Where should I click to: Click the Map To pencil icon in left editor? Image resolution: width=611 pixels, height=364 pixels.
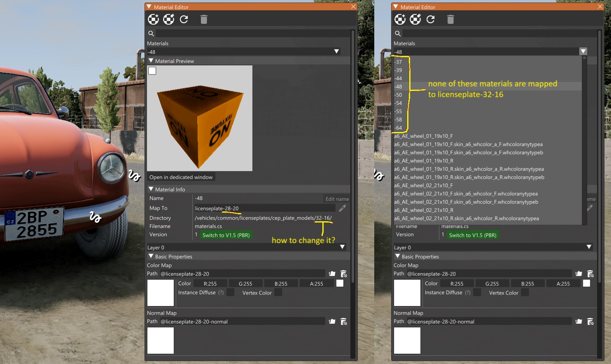(x=342, y=208)
